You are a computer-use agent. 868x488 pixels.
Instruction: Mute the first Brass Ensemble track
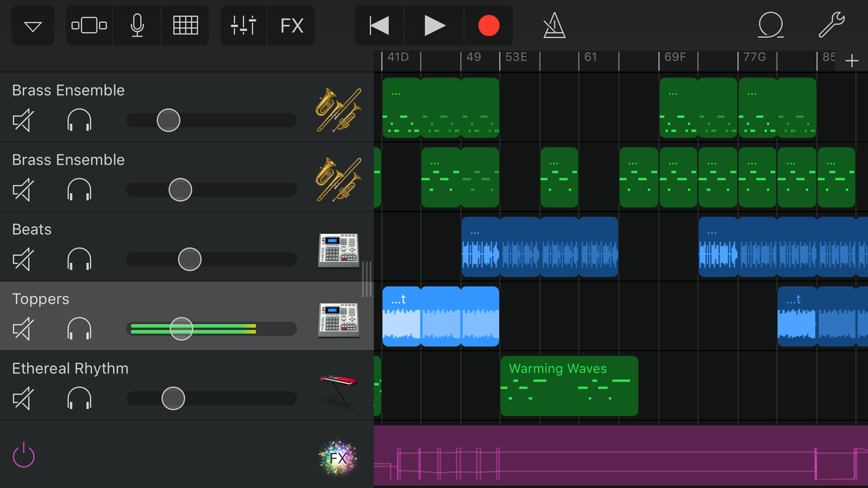tap(22, 121)
